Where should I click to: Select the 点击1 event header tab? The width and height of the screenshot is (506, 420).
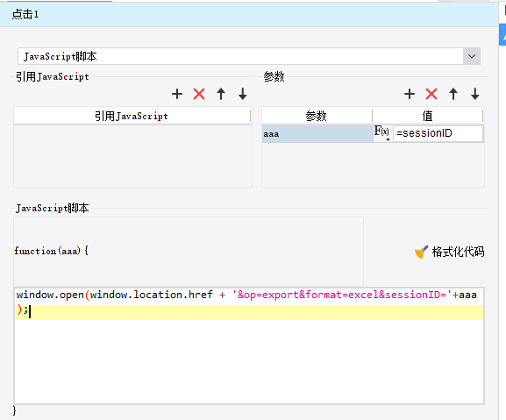(x=249, y=15)
